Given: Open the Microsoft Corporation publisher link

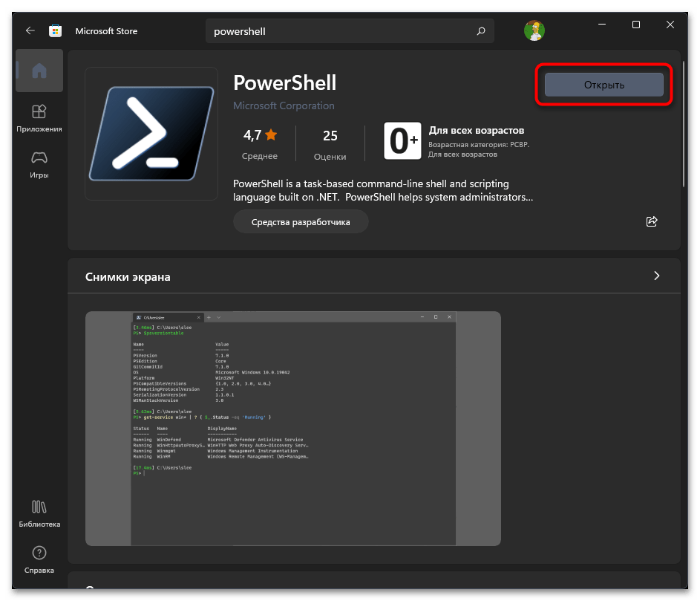Looking at the screenshot, I should [284, 105].
